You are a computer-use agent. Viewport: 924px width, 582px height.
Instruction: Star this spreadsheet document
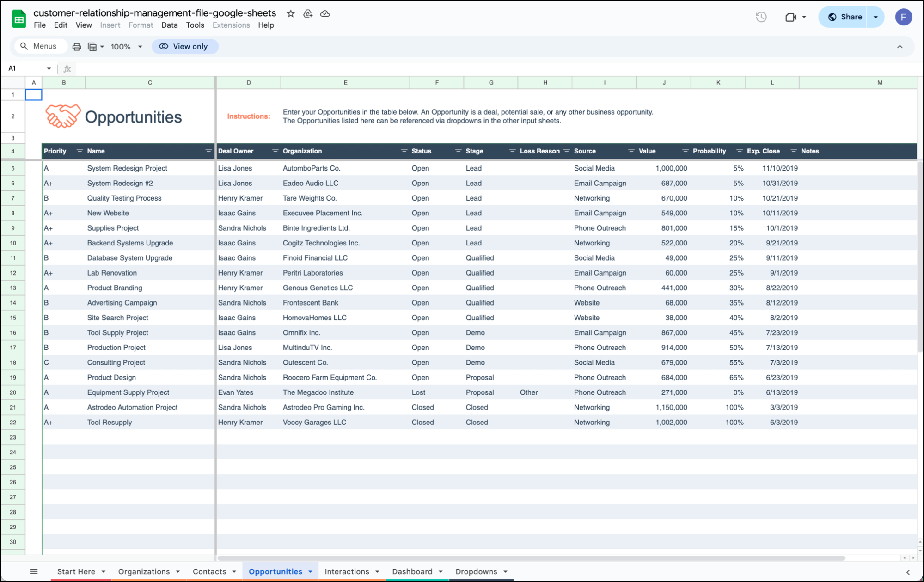[290, 13]
